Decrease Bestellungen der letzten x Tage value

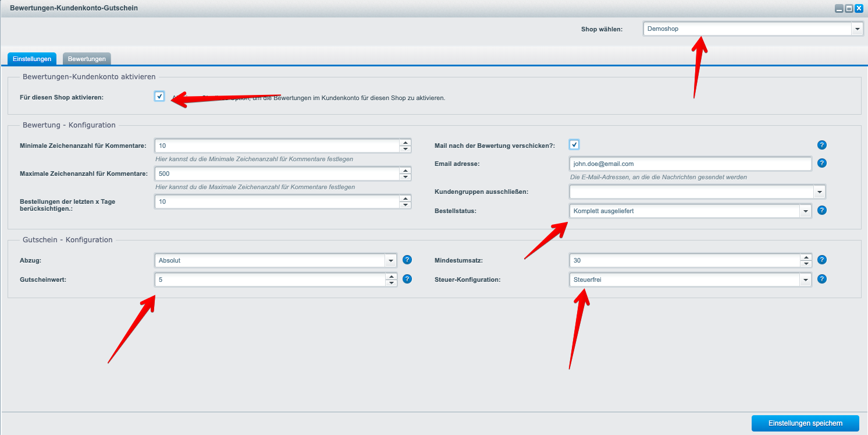405,205
